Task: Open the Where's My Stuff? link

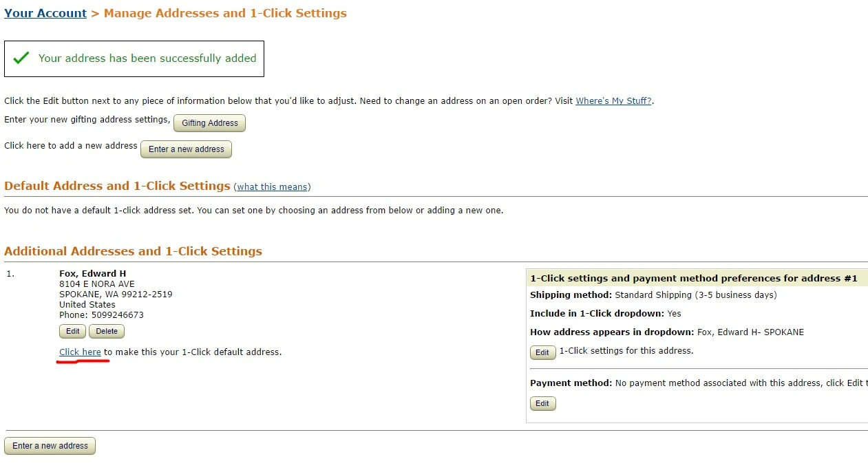Action: (614, 100)
